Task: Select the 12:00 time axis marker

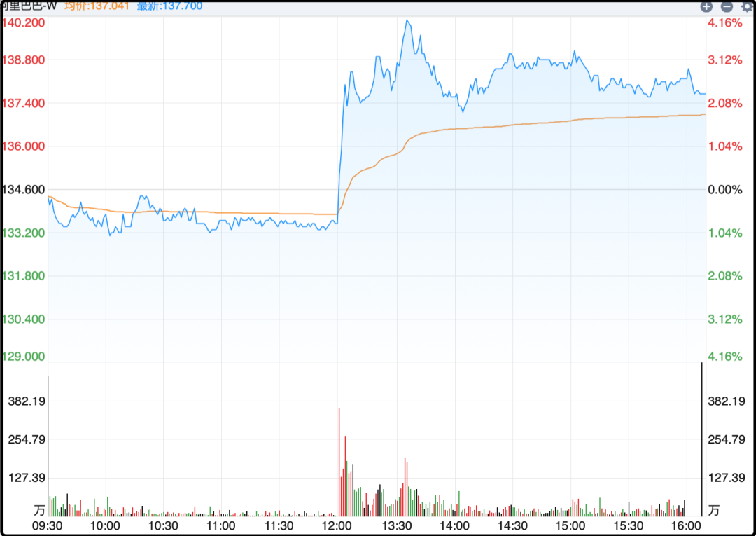Action: (x=337, y=525)
